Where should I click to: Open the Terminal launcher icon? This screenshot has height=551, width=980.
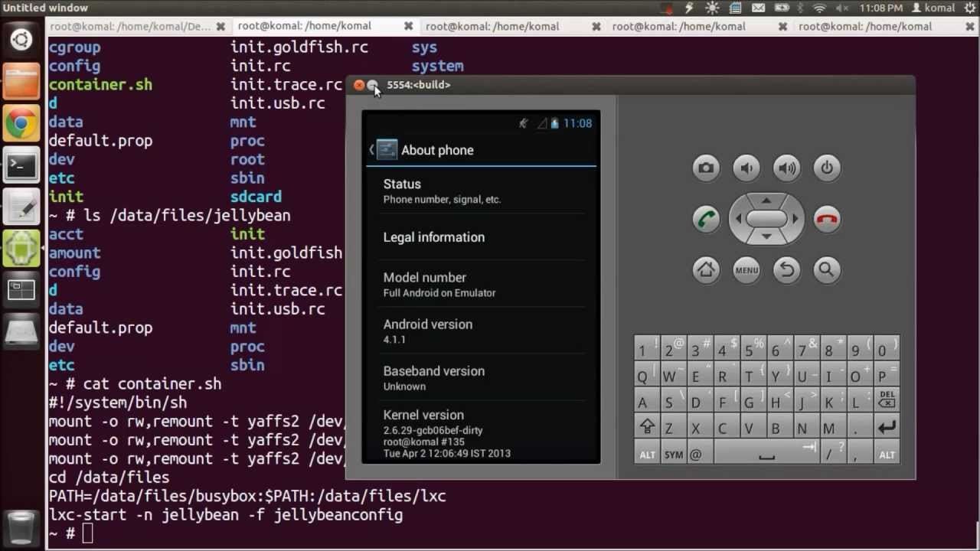pos(21,165)
